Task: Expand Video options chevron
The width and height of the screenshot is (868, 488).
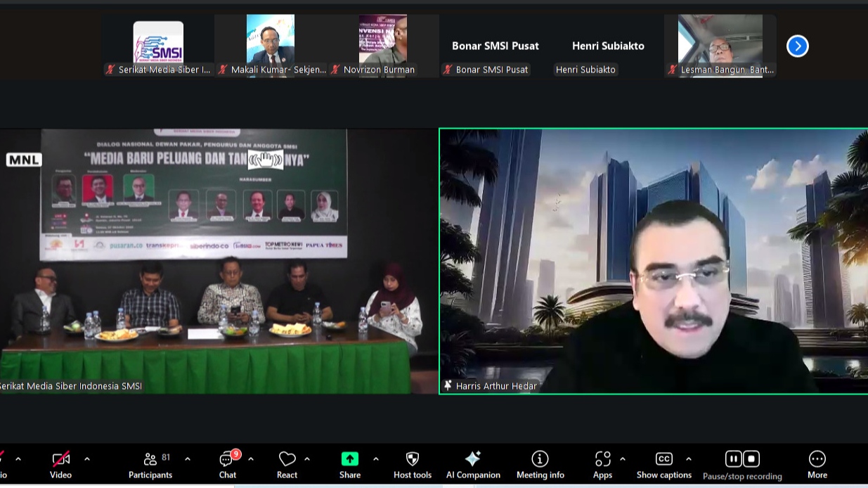Action: point(87,458)
